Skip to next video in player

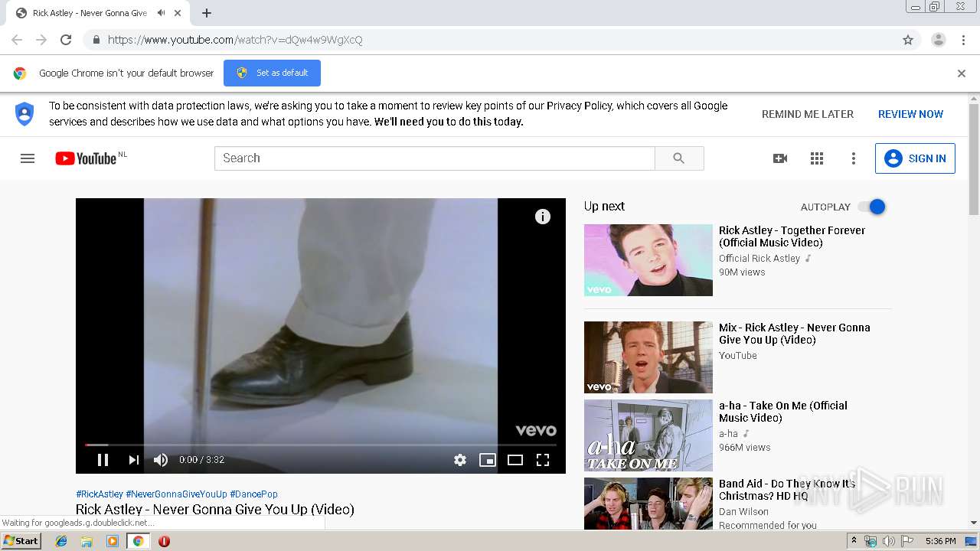point(134,460)
